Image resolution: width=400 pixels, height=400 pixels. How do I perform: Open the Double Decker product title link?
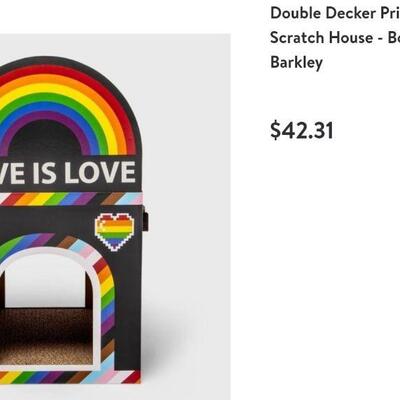tap(335, 13)
